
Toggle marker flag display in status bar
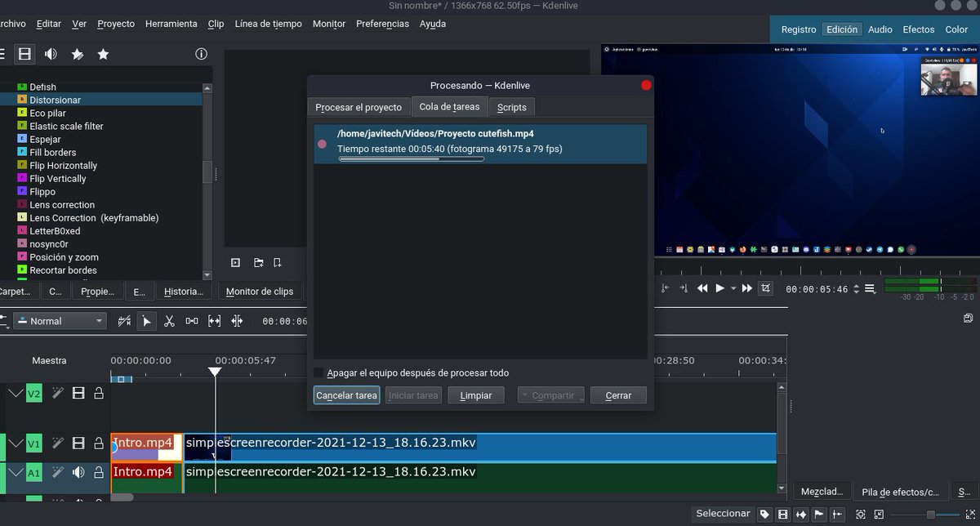click(x=819, y=515)
